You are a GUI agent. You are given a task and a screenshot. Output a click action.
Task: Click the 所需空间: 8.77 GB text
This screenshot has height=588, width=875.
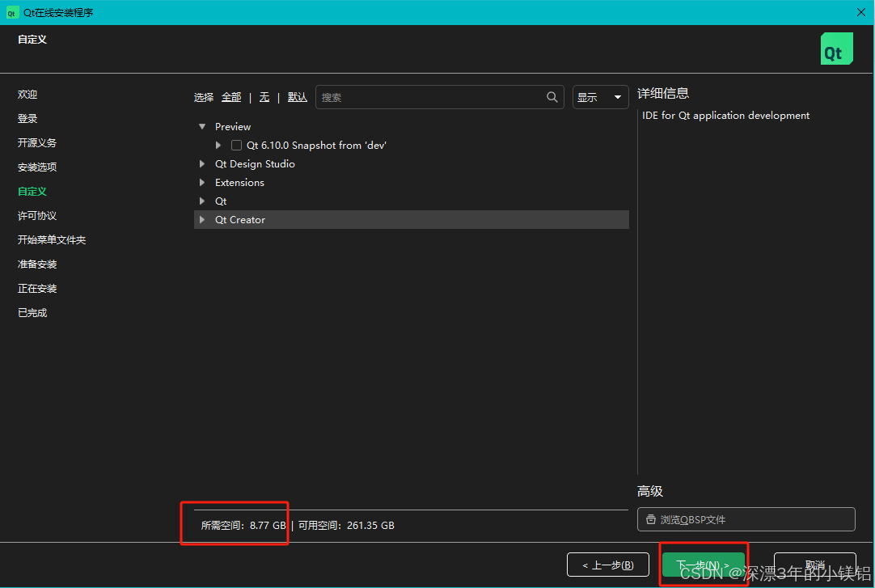pyautogui.click(x=243, y=525)
